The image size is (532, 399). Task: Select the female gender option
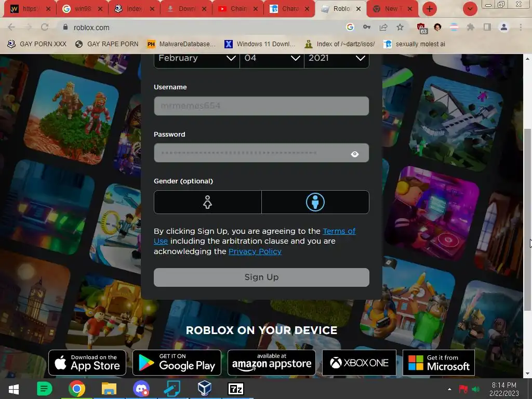(208, 202)
